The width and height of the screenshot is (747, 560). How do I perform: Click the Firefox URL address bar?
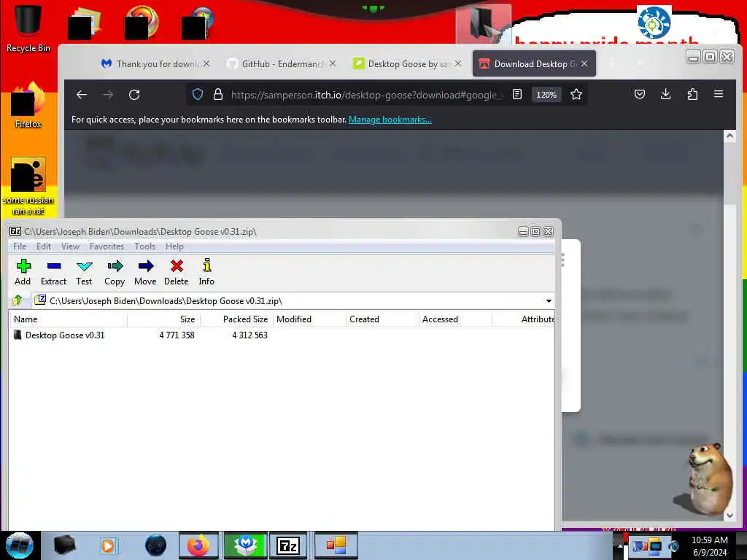coord(365,95)
